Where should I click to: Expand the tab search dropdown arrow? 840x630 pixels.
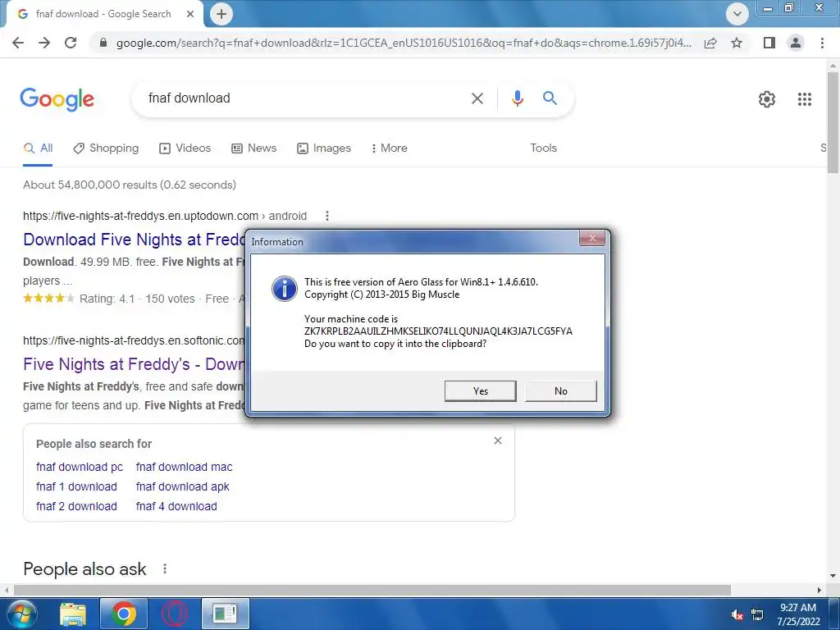click(x=737, y=14)
